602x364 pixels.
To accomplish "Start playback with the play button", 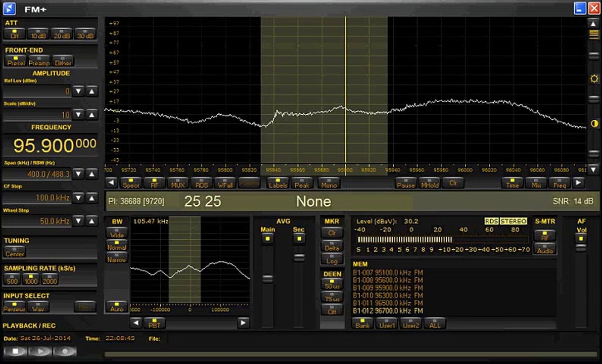I will tap(41, 351).
